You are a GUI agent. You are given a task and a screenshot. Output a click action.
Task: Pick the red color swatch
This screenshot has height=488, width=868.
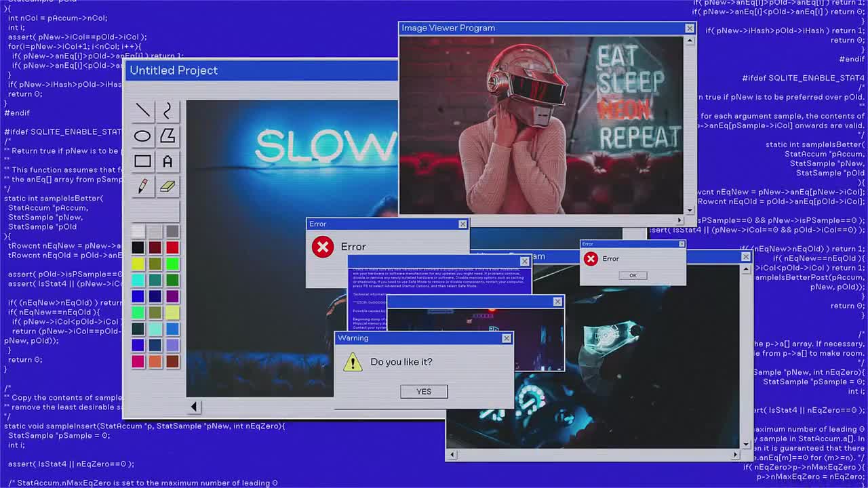[x=173, y=247]
